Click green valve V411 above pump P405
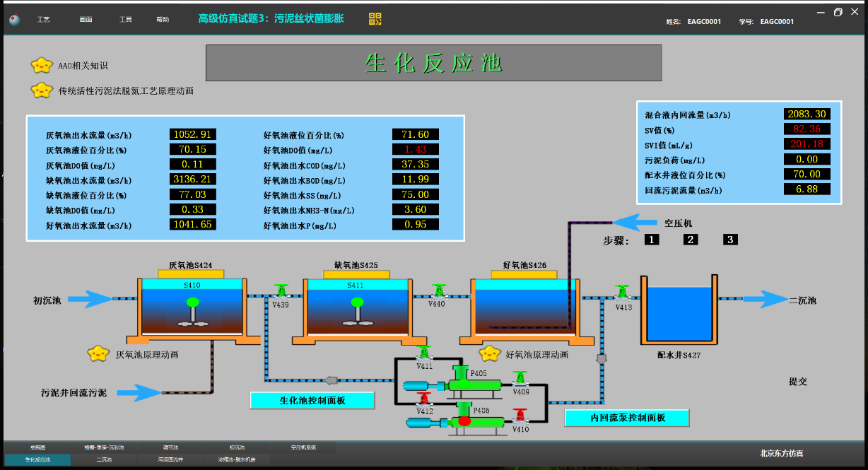 click(x=423, y=353)
